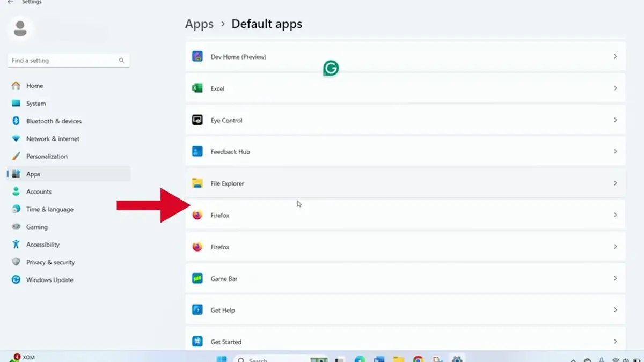Go back using the Settings back arrow
The width and height of the screenshot is (644, 362).
pos(10,2)
